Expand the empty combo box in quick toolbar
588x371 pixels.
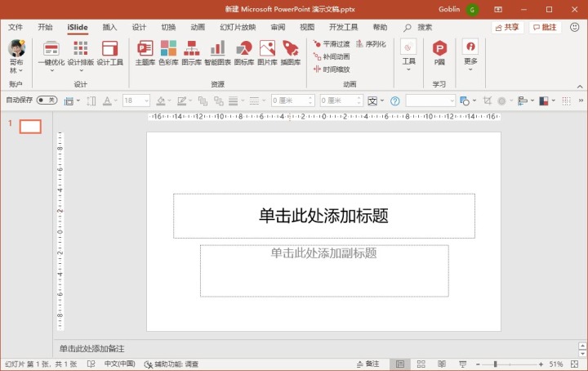pos(452,101)
